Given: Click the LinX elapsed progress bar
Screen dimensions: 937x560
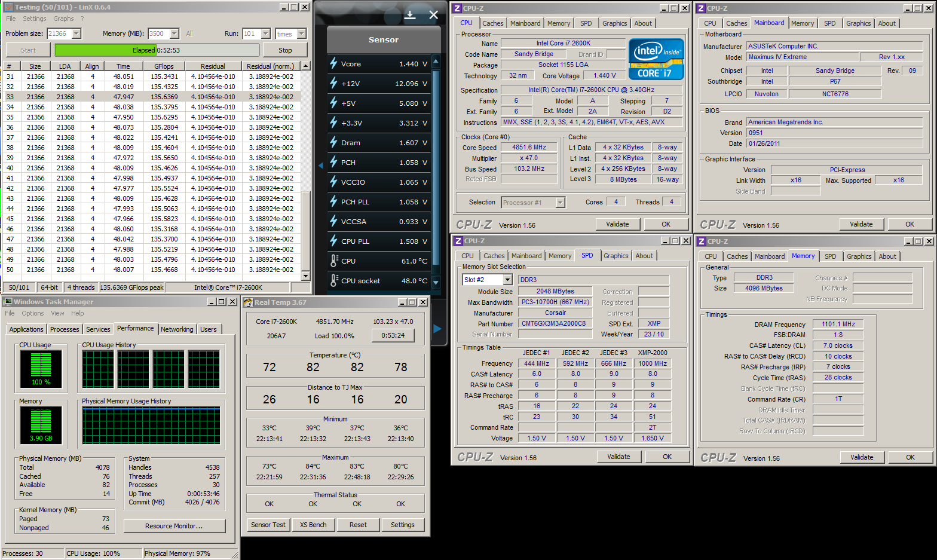Looking at the screenshot, I should coord(157,50).
